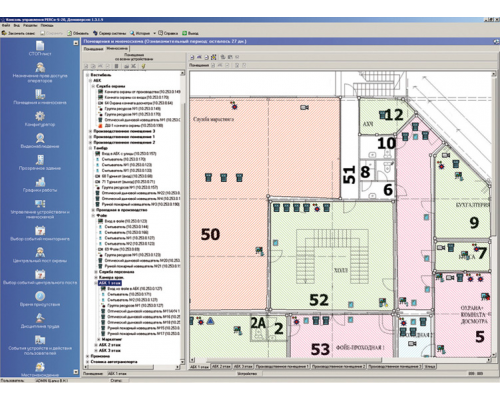Screen dimensions: 500x400
Task: Expand the Проходная в производство node
Action: click(x=93, y=210)
